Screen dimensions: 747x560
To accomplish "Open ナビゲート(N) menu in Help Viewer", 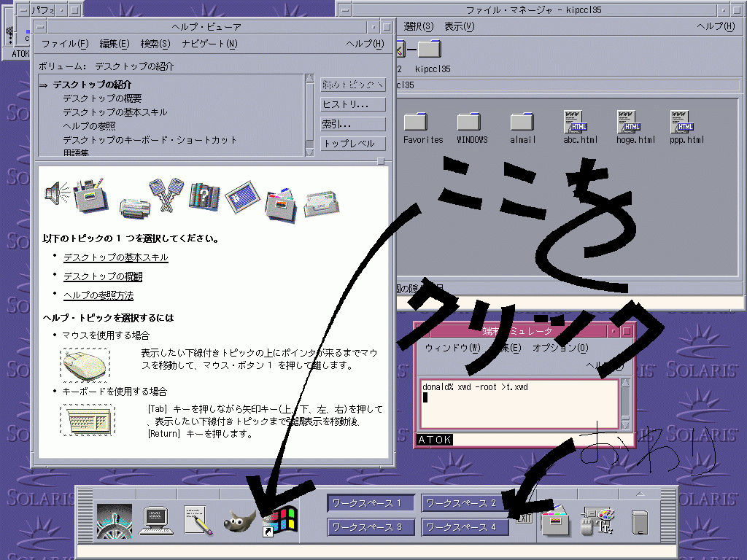I will pos(209,44).
